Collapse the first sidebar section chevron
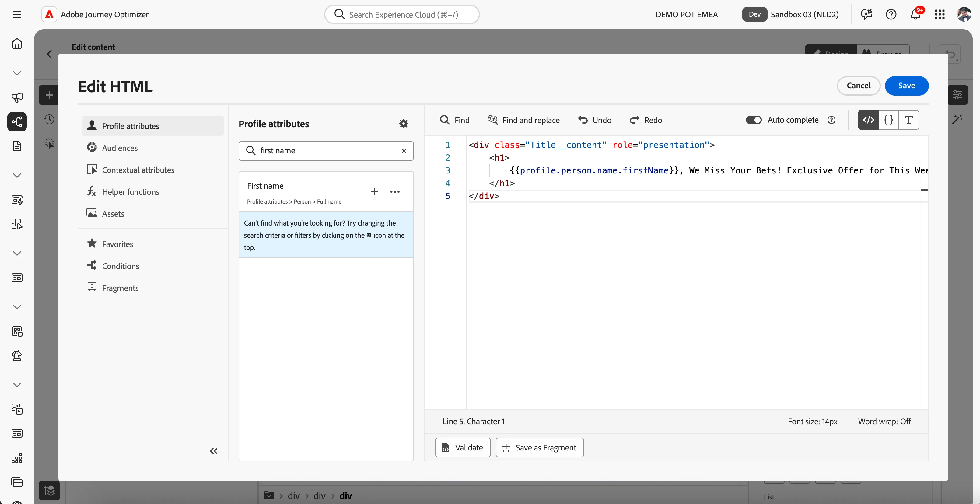Screen dimensions: 980x504 (17, 73)
